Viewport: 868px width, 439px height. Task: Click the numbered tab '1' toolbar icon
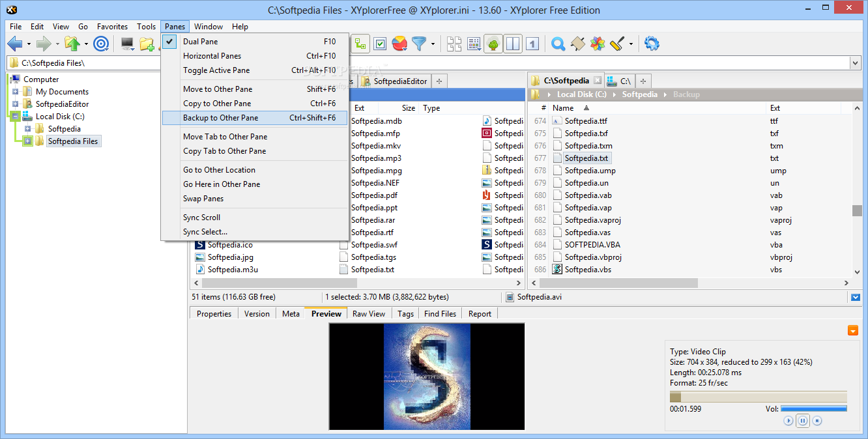[x=532, y=44]
